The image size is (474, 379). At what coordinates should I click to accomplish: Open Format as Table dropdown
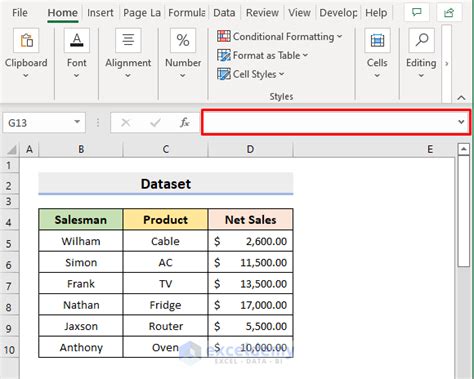(x=262, y=55)
